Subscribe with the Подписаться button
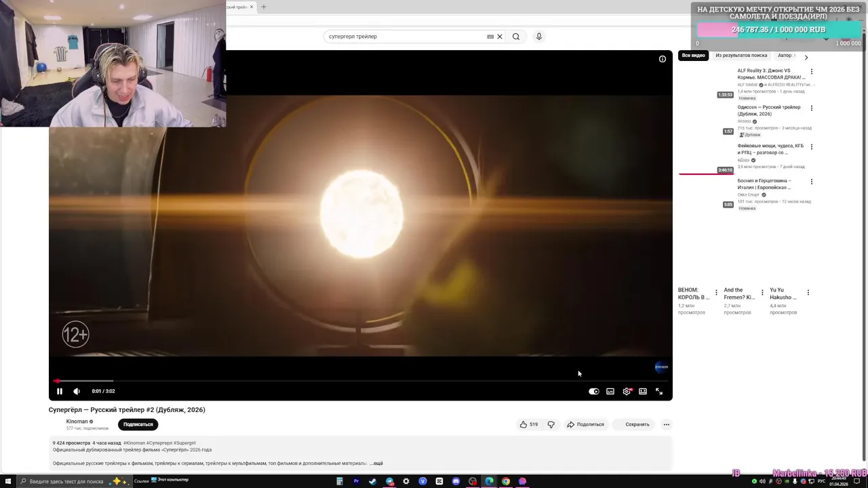Screen dimensions: 868x488 tap(138, 424)
